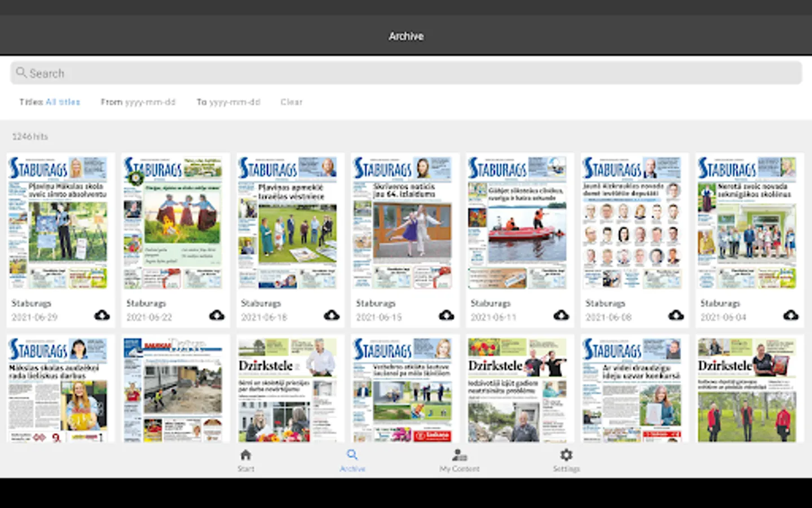Open Staburags cover dated 2021-06-22
The width and height of the screenshot is (812, 508).
tap(173, 223)
